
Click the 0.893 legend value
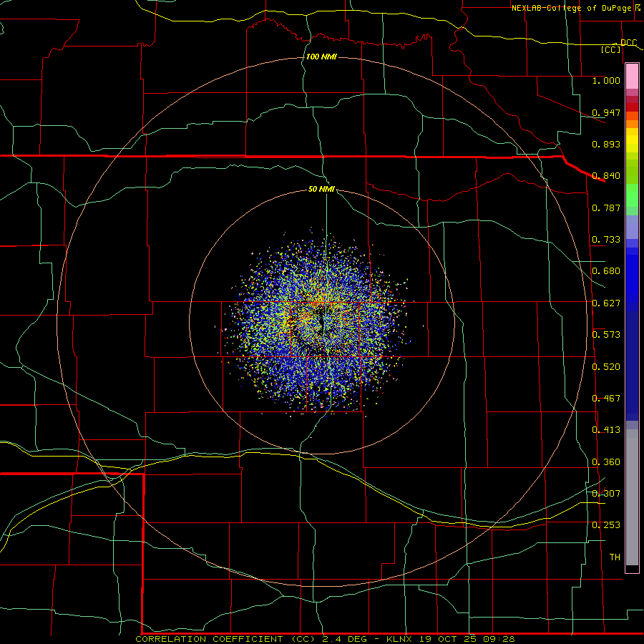[x=606, y=144]
